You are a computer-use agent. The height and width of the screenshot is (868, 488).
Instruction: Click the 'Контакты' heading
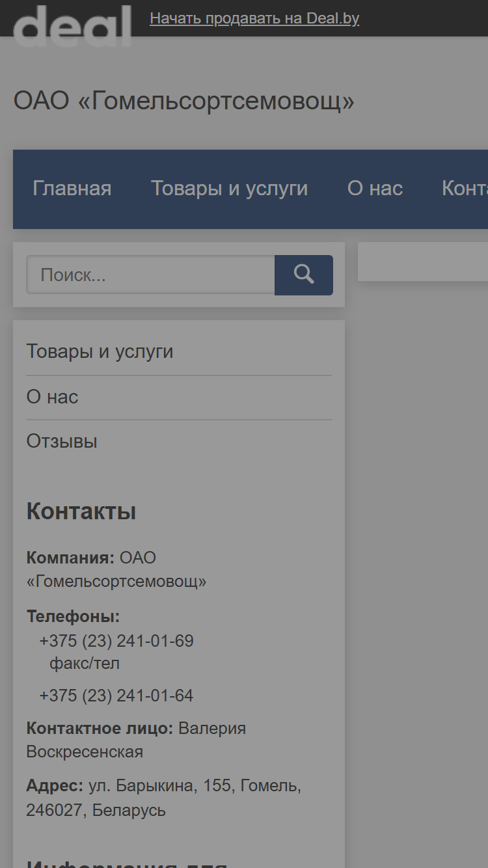click(81, 511)
